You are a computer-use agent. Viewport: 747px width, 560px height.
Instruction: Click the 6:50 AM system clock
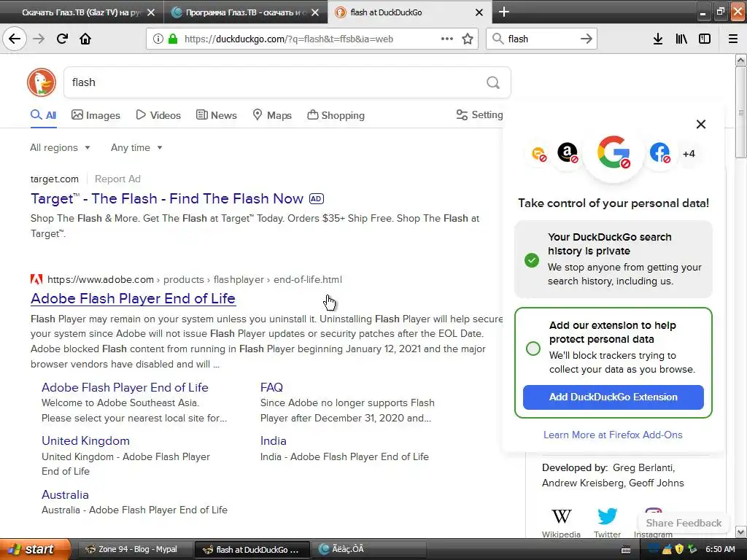tap(720, 549)
